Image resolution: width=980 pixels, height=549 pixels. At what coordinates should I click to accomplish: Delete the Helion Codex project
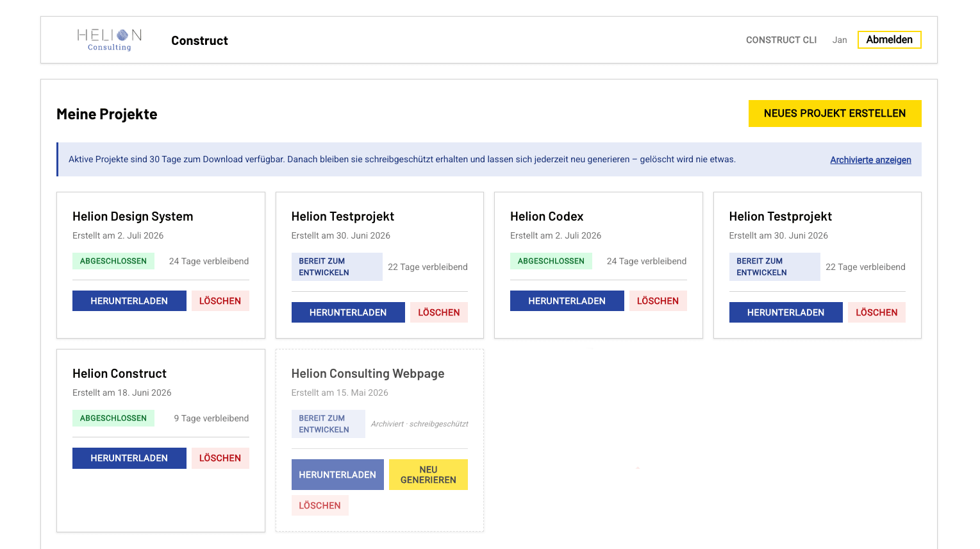pyautogui.click(x=658, y=301)
